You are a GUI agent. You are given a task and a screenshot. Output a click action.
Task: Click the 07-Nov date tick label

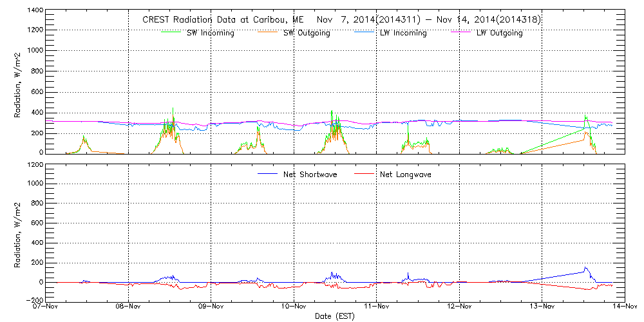pyautogui.click(x=46, y=307)
